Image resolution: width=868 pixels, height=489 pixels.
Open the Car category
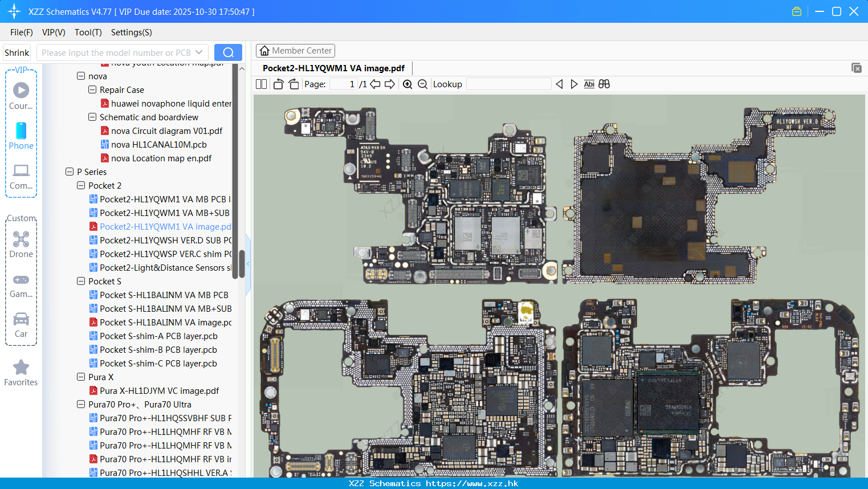21,325
